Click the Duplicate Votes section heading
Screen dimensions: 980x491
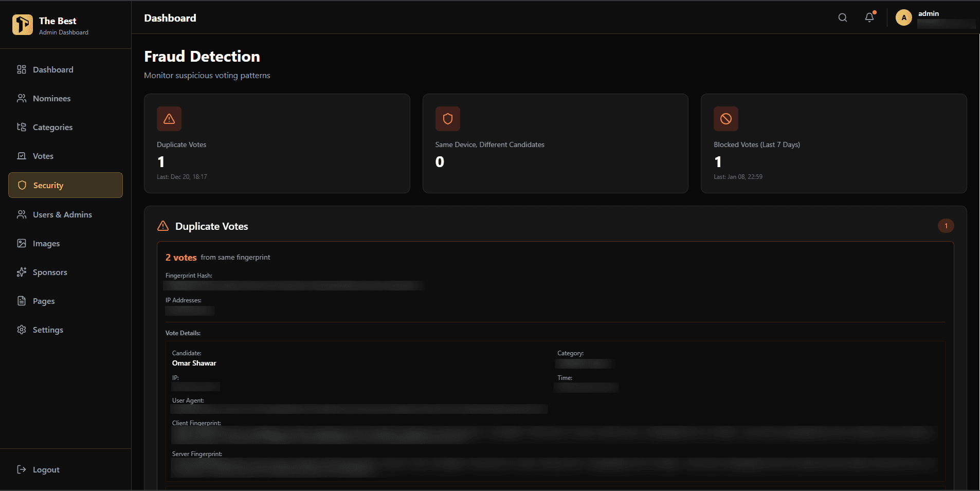pyautogui.click(x=211, y=226)
